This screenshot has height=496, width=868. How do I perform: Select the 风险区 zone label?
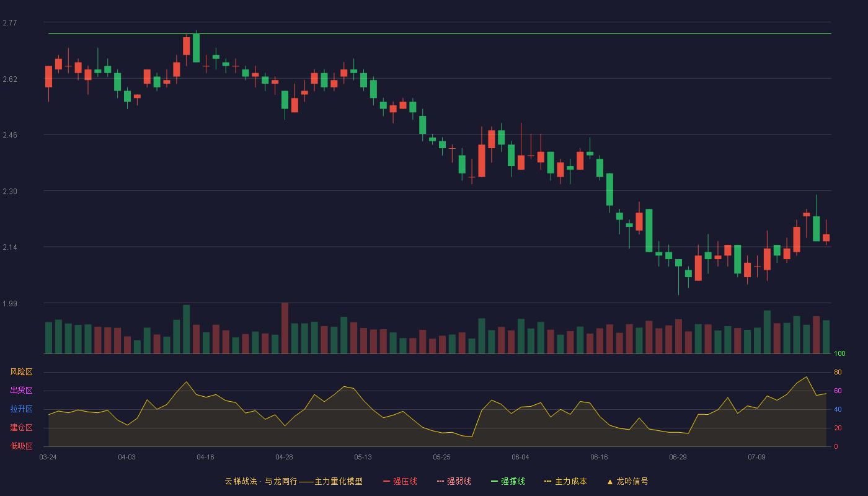(22, 372)
